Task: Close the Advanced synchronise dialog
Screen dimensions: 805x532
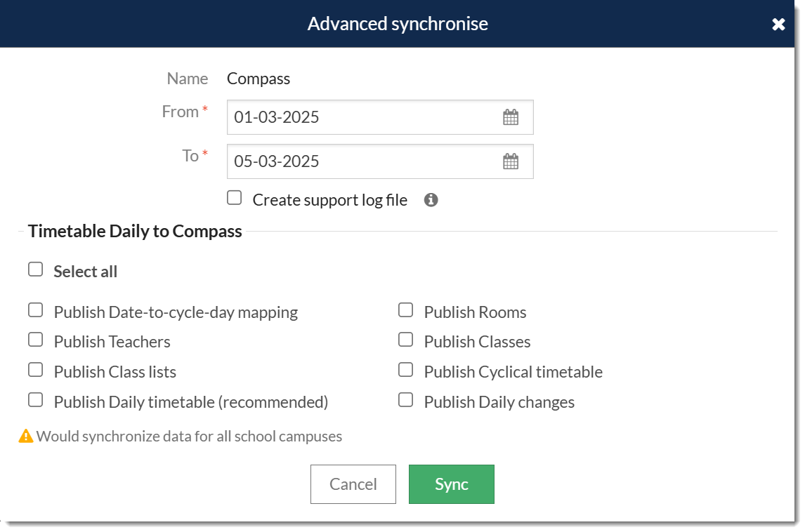Action: [x=778, y=25]
